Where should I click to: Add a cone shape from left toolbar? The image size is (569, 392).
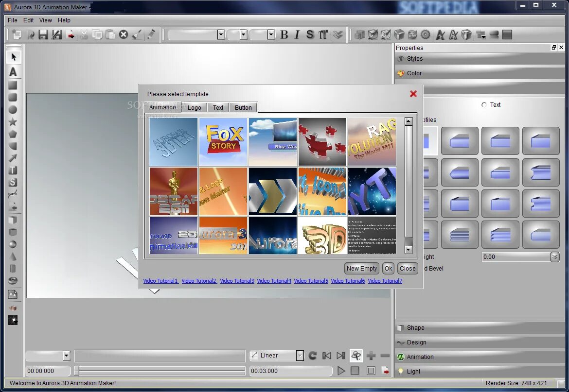click(x=13, y=256)
